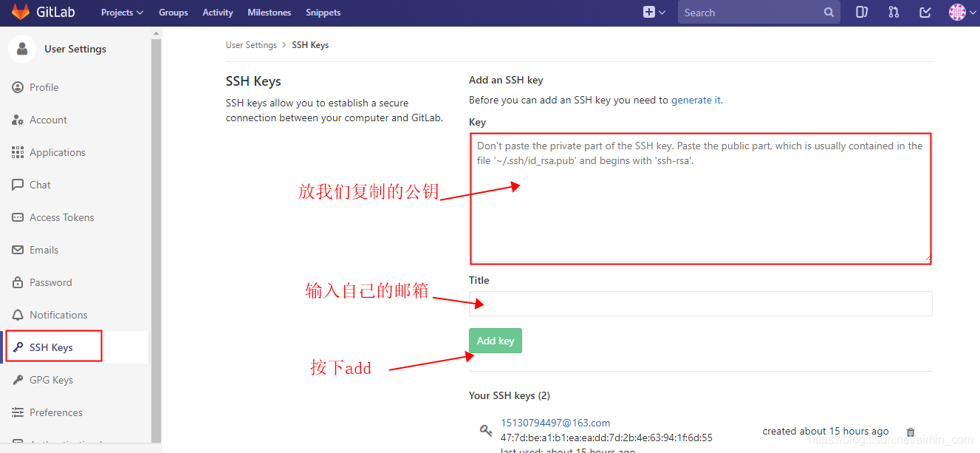Open Account settings in sidebar
This screenshot has width=980, height=453.
tap(48, 120)
